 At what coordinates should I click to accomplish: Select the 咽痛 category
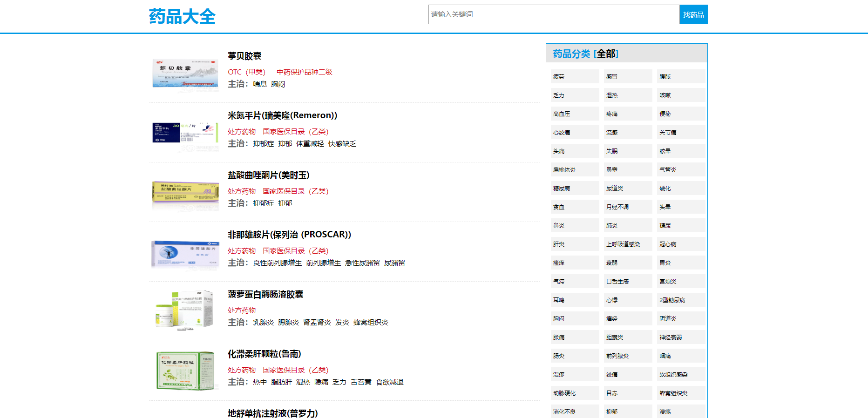coord(681,356)
